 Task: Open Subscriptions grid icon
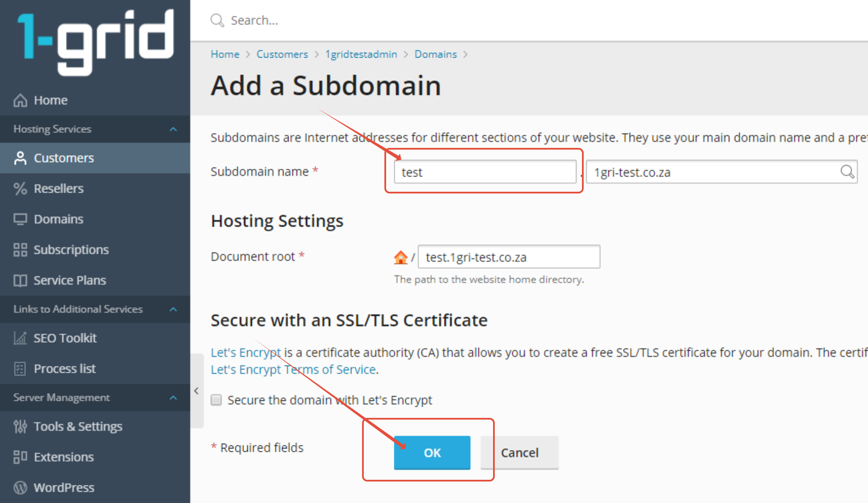point(20,250)
